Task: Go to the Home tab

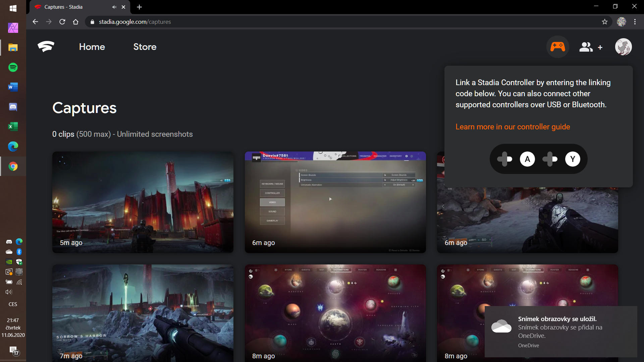Action: 92,47
